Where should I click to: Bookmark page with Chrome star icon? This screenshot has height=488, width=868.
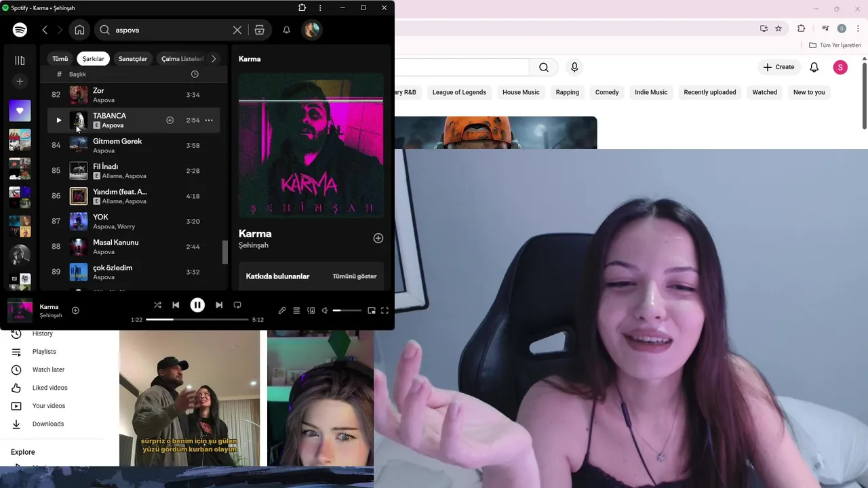[778, 28]
